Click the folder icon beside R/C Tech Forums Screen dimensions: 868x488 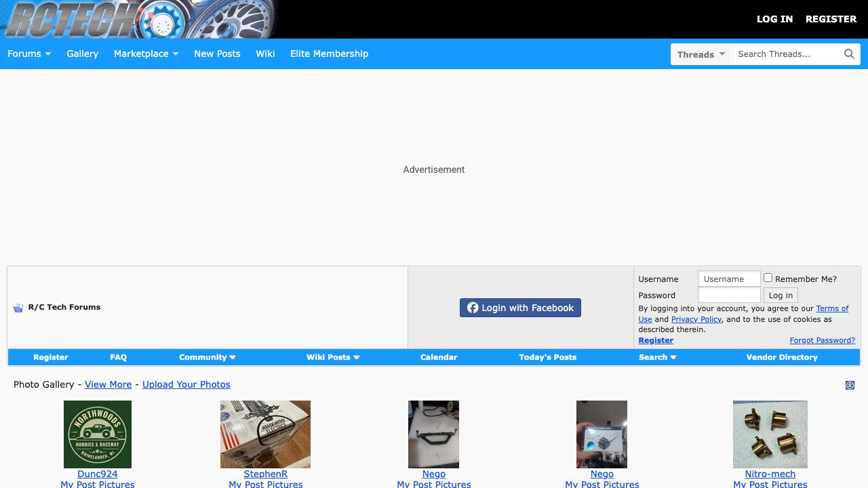(x=18, y=308)
